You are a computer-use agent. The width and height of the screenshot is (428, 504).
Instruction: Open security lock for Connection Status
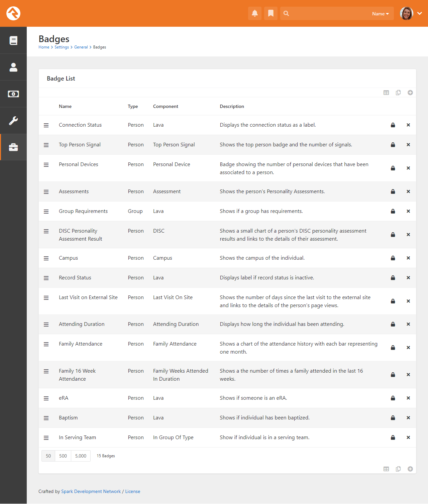coord(393,125)
